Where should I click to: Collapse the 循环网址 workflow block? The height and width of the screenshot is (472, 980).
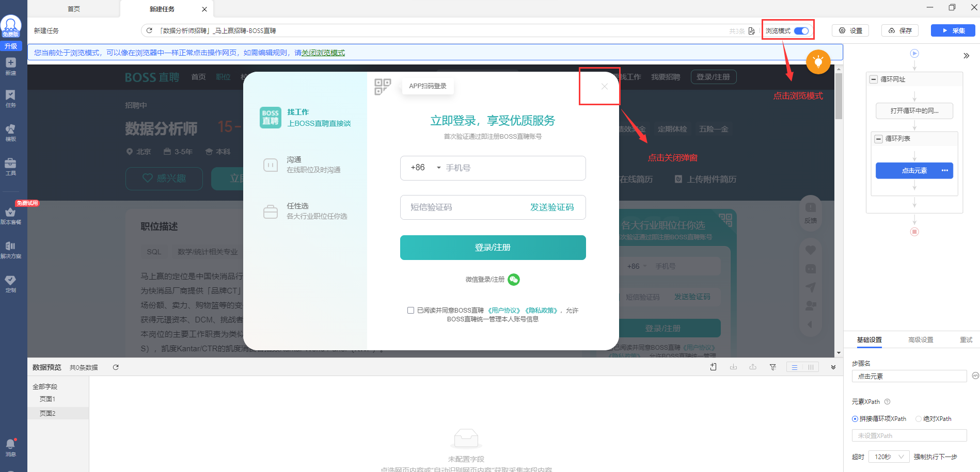873,79
